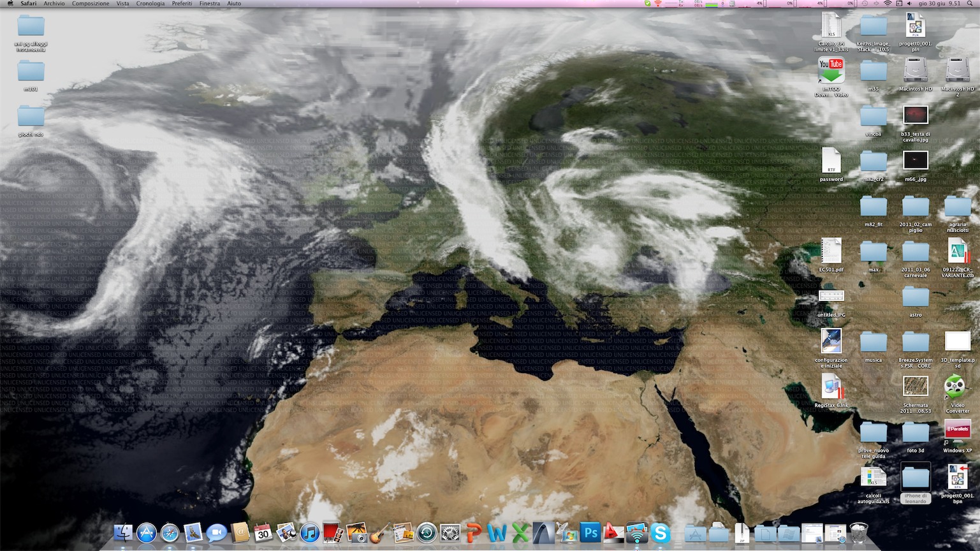
Task: Open the Finestra menu
Action: (x=210, y=4)
